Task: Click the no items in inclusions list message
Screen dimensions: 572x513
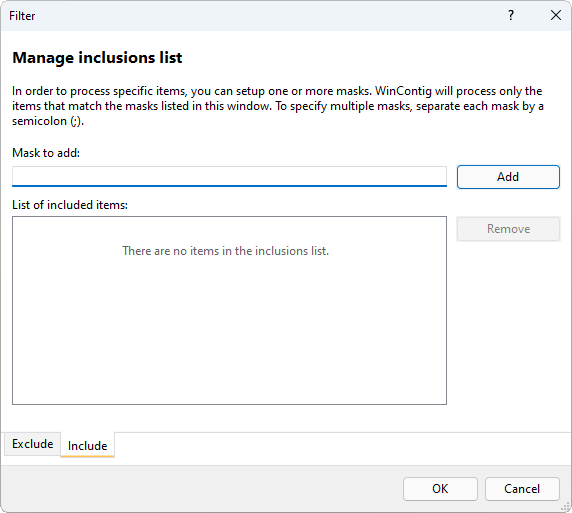Action: pyautogui.click(x=225, y=251)
